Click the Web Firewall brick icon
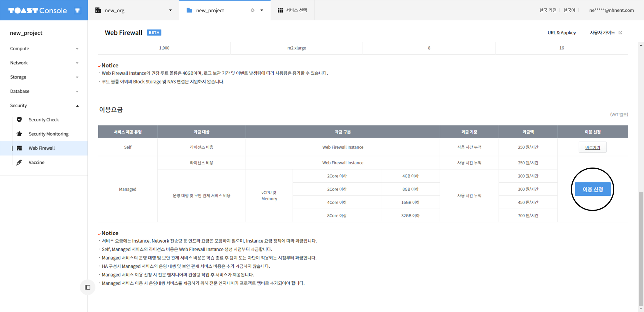This screenshot has height=312, width=644. tap(19, 148)
